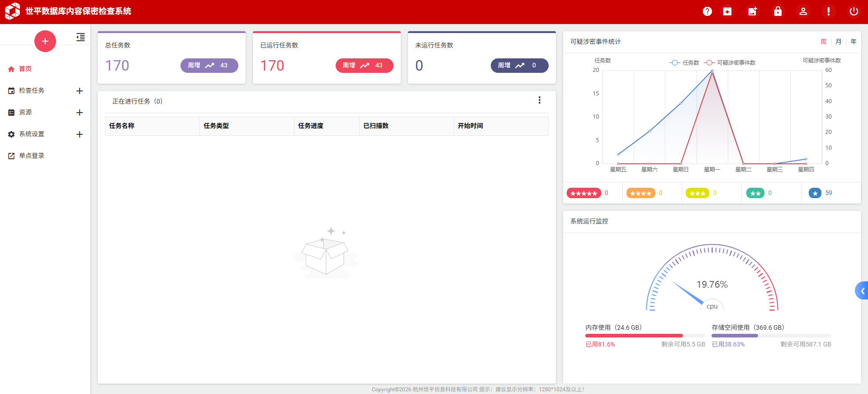The image size is (868, 394).
Task: Click the exclamation alert icon
Action: pos(828,11)
